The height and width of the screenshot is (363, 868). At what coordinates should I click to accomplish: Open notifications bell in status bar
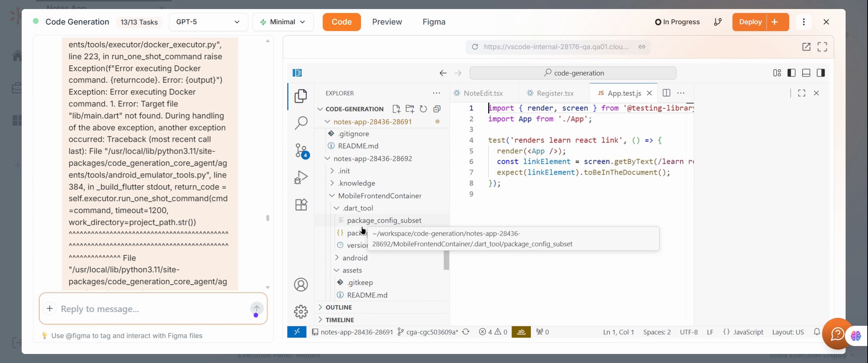click(816, 332)
